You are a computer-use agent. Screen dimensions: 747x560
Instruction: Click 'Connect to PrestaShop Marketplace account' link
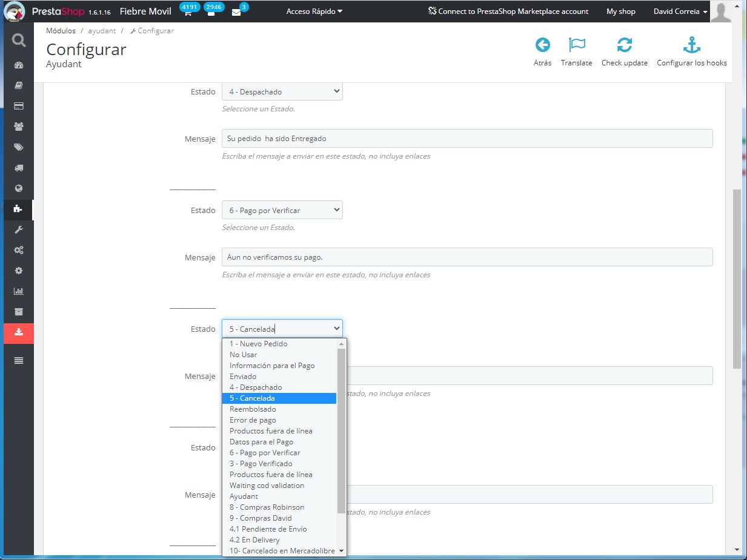pos(508,12)
